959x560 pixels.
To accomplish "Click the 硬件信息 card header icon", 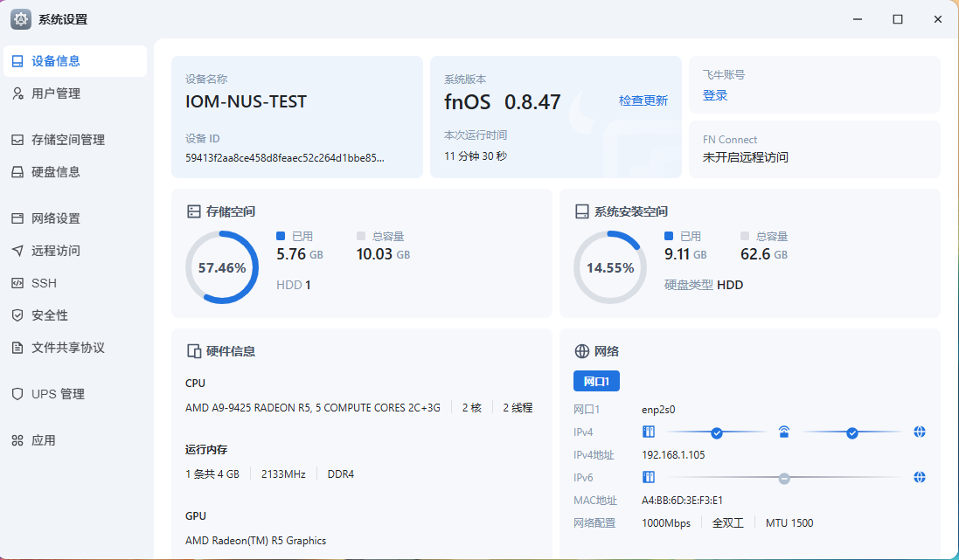I will coord(194,351).
